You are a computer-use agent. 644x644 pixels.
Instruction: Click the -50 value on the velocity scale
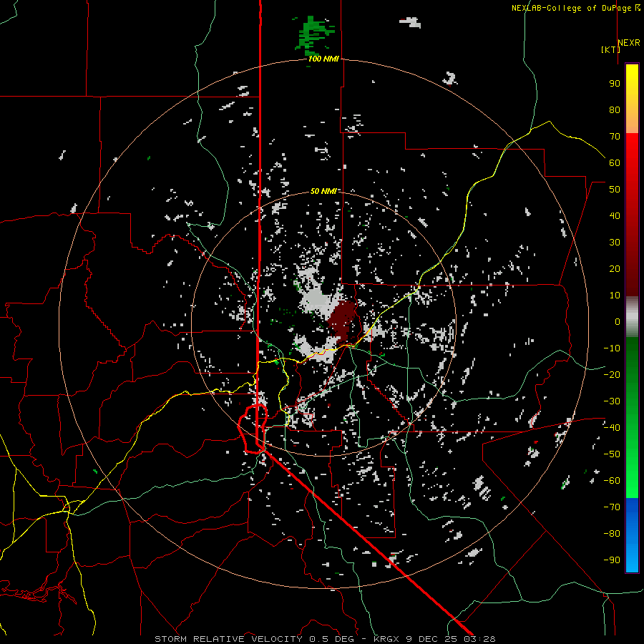pyautogui.click(x=612, y=454)
